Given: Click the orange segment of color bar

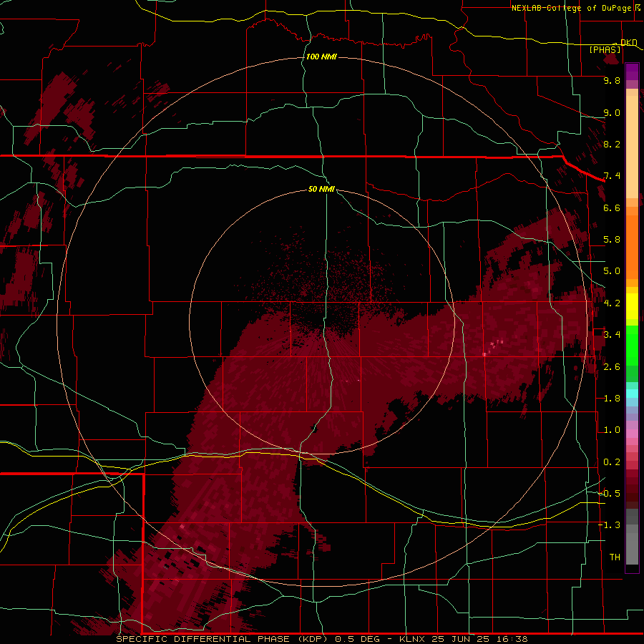Looking at the screenshot, I should (x=632, y=246).
